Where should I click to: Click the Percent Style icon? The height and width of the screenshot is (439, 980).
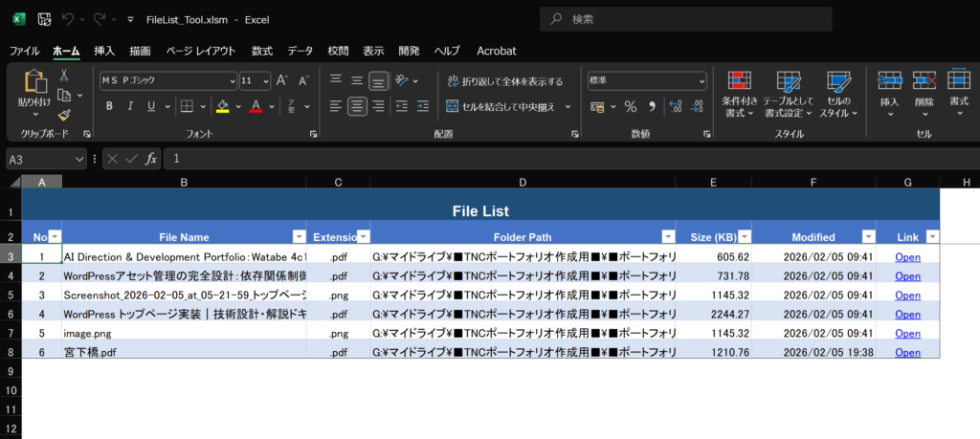[631, 106]
